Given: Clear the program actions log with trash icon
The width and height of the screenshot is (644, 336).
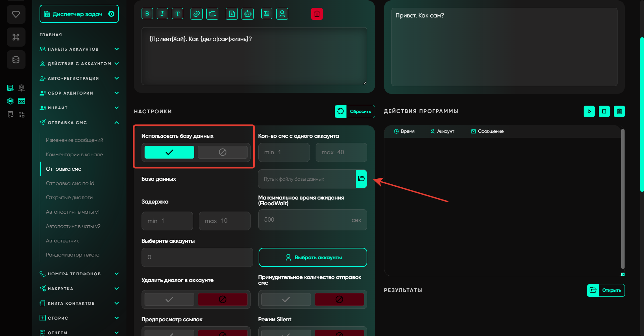Looking at the screenshot, I should point(619,111).
